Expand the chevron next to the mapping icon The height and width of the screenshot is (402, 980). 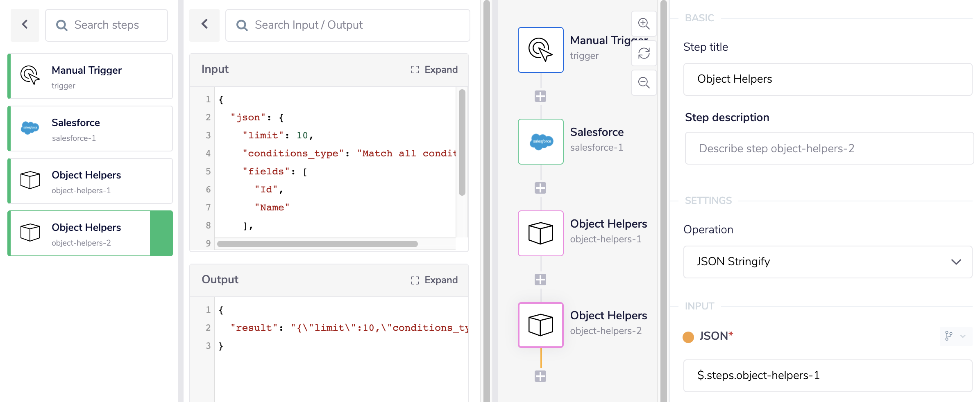pyautogui.click(x=964, y=337)
